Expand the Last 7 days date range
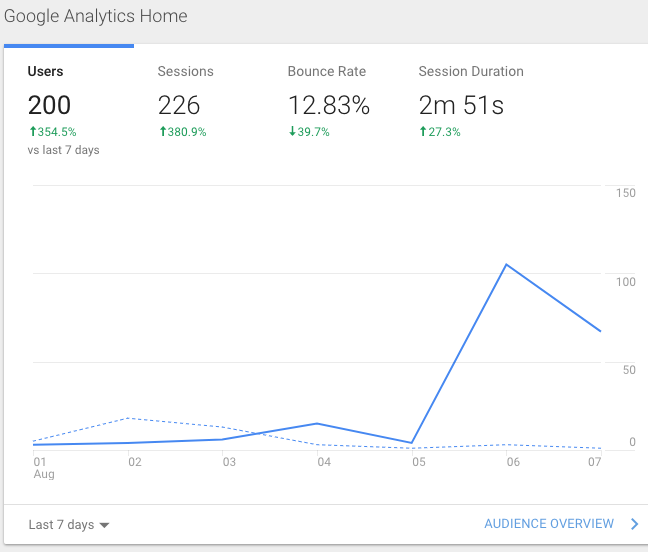 [x=69, y=525]
